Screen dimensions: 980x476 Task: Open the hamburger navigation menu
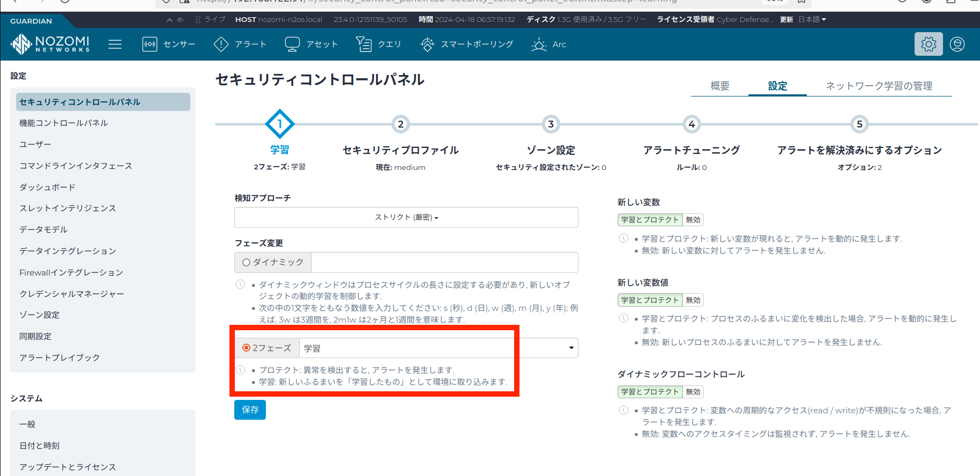point(115,44)
